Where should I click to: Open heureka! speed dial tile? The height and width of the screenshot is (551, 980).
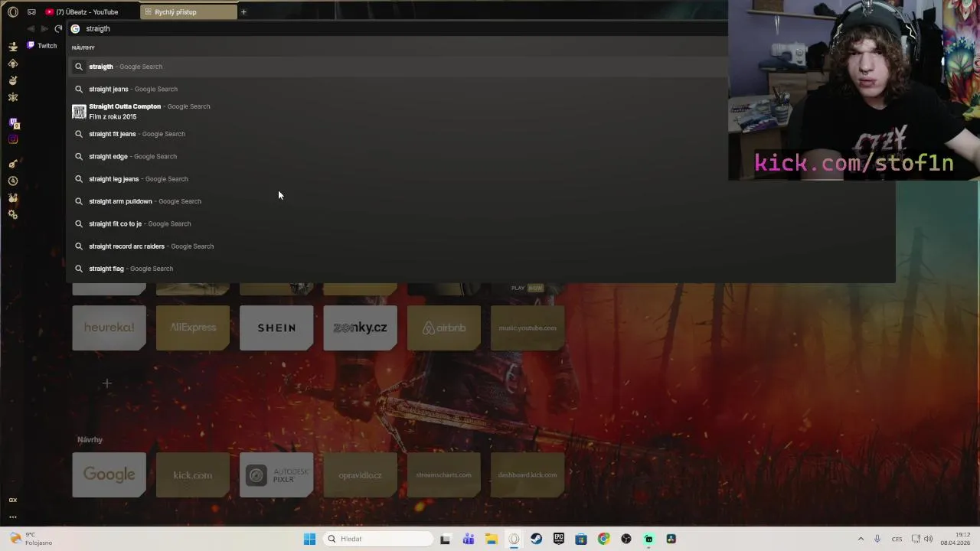click(x=109, y=328)
